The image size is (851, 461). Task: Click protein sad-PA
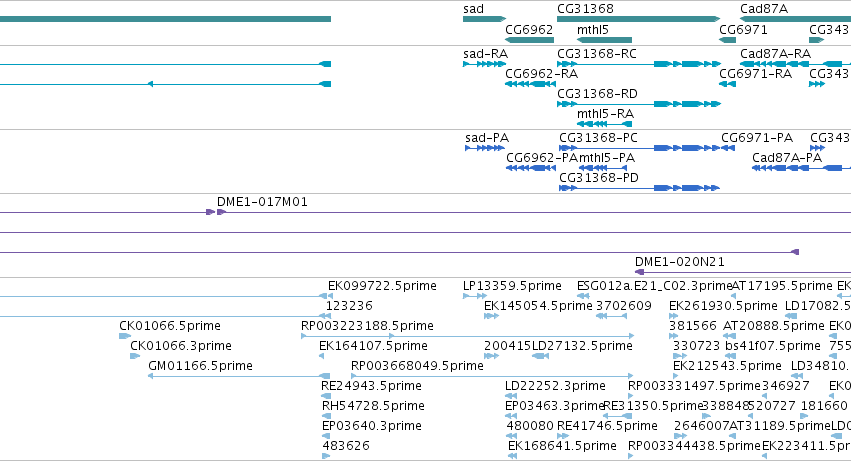487,138
